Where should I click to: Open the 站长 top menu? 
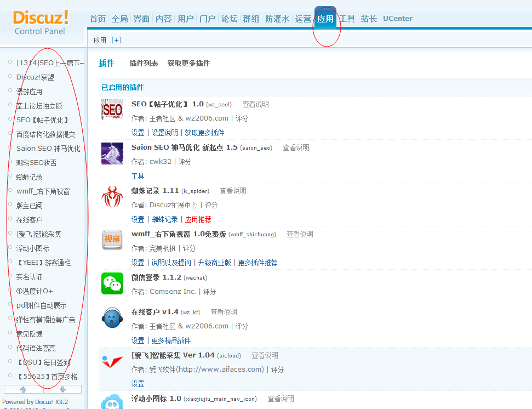click(369, 19)
